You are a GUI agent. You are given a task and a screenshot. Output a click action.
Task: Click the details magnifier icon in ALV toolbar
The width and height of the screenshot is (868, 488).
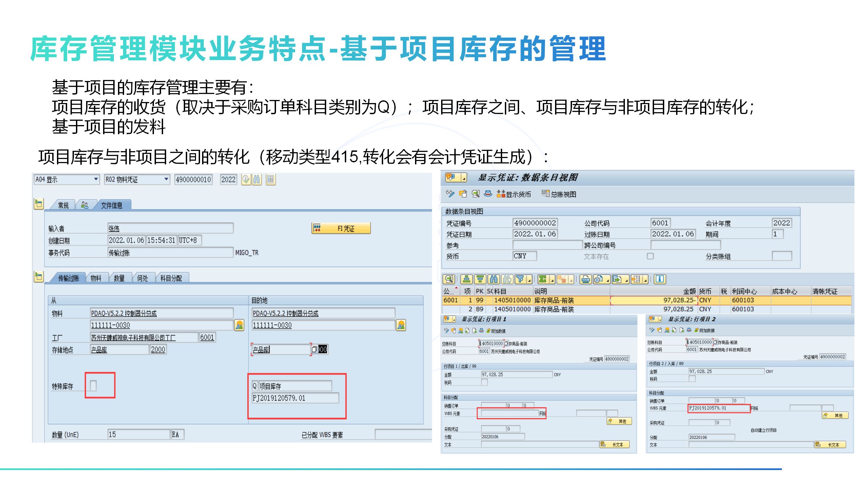pos(449,279)
